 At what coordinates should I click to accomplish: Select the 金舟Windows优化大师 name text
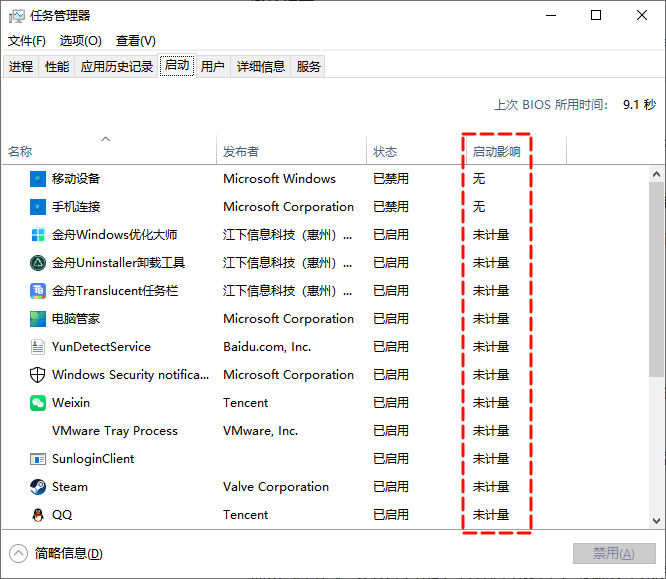coord(114,235)
